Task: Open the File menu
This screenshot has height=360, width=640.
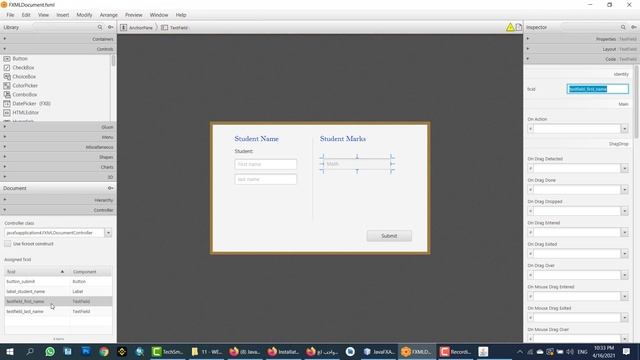Action: [10, 15]
